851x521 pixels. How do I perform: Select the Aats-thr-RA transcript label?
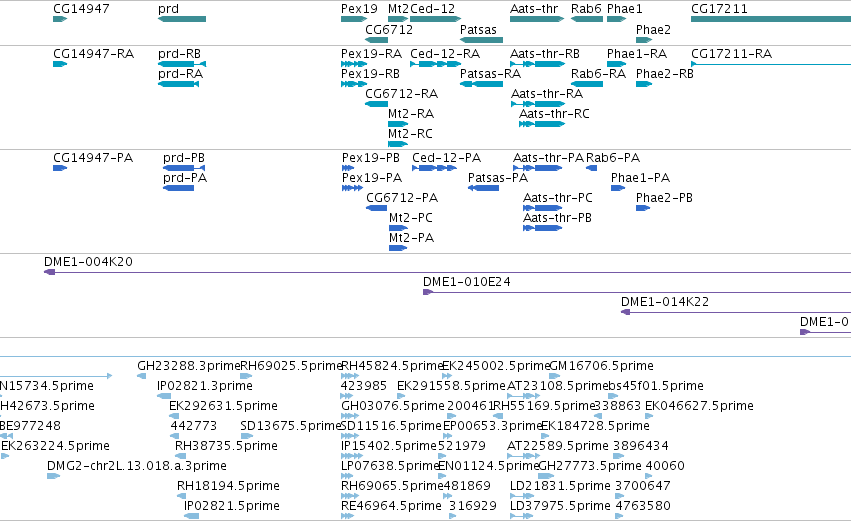[547, 93]
